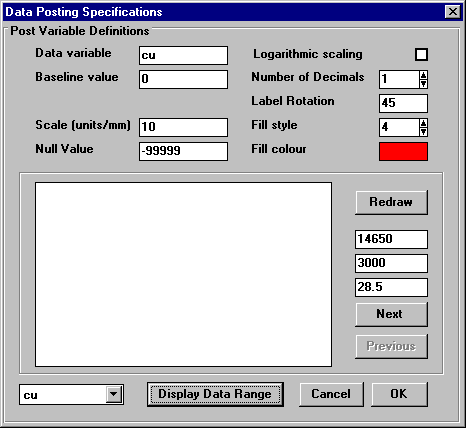Click the Display Data Range button
The height and width of the screenshot is (428, 466).
tap(215, 394)
